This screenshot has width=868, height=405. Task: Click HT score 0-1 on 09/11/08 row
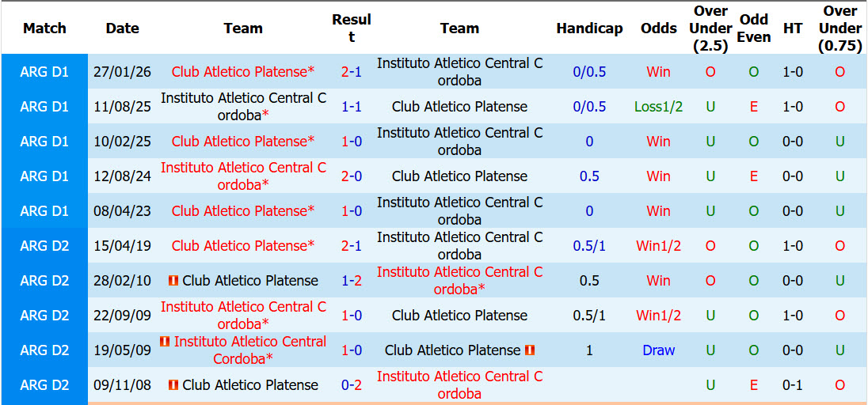[x=793, y=385]
